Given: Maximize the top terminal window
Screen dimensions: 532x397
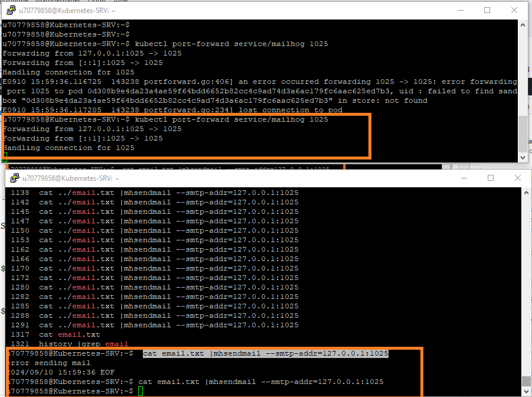Looking at the screenshot, I should point(487,10).
